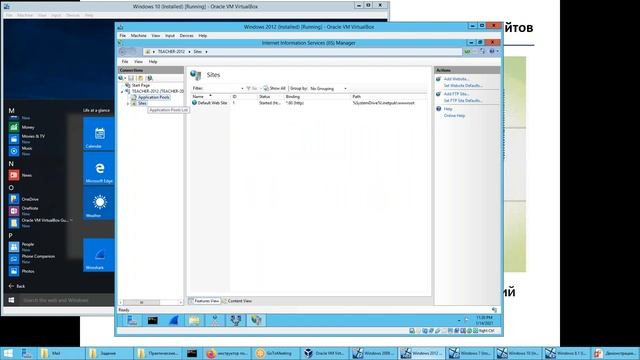This screenshot has width=640, height=360.
Task: Click the Name column header
Action: tap(210, 96)
